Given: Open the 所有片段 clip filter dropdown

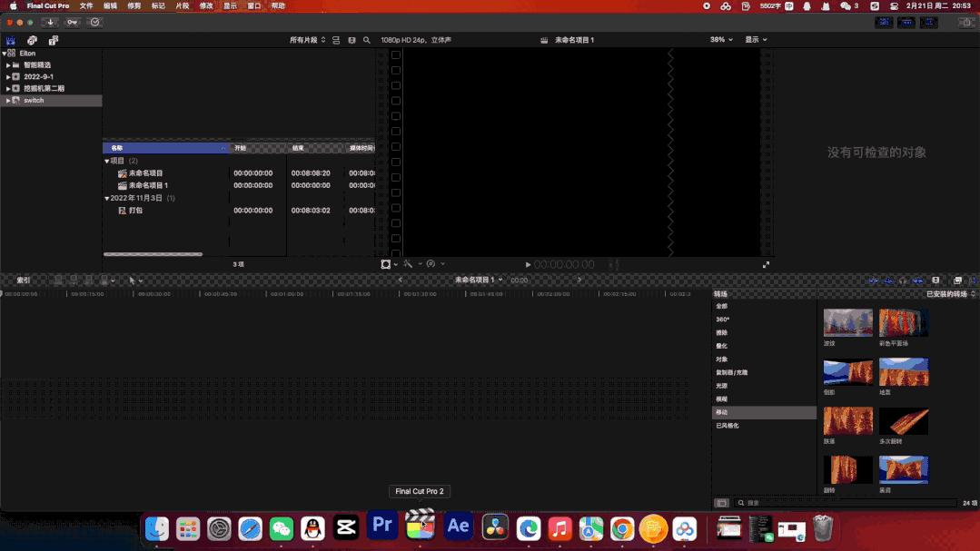Looking at the screenshot, I should point(307,40).
